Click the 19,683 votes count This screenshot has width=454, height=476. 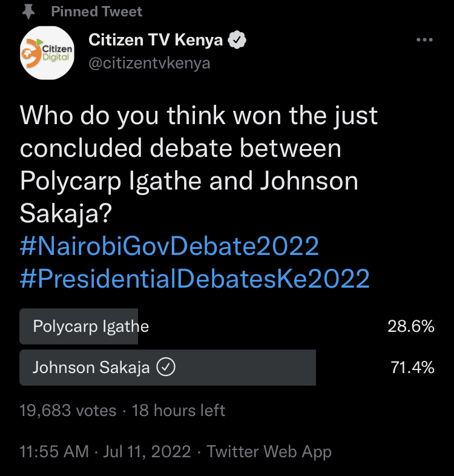pos(68,411)
